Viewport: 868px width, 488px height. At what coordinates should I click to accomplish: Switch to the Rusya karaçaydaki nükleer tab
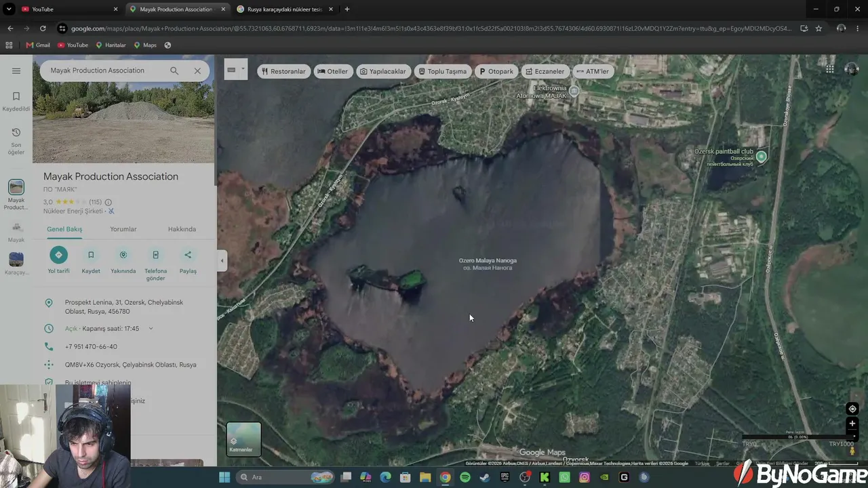(285, 9)
